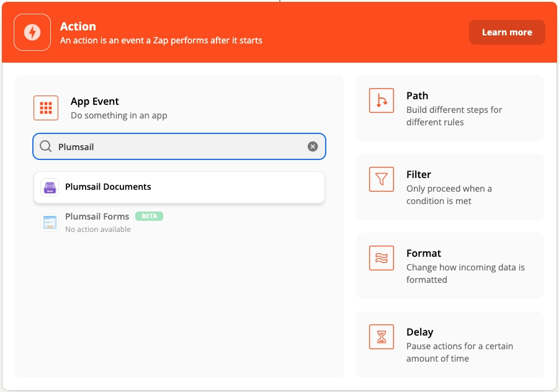Select the Plumsail Documents app

pyautogui.click(x=179, y=187)
